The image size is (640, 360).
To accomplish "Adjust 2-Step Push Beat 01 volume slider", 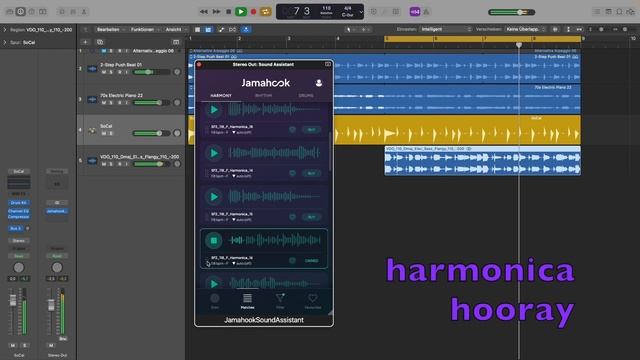I will pyautogui.click(x=152, y=72).
